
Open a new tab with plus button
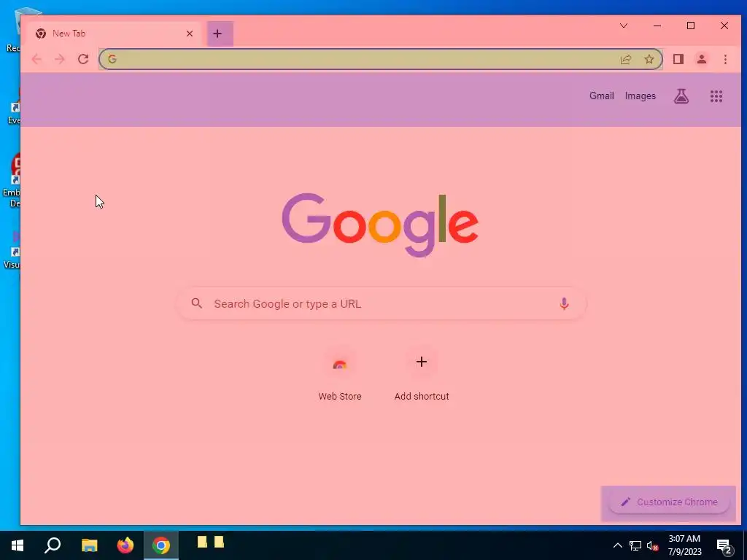(x=217, y=34)
